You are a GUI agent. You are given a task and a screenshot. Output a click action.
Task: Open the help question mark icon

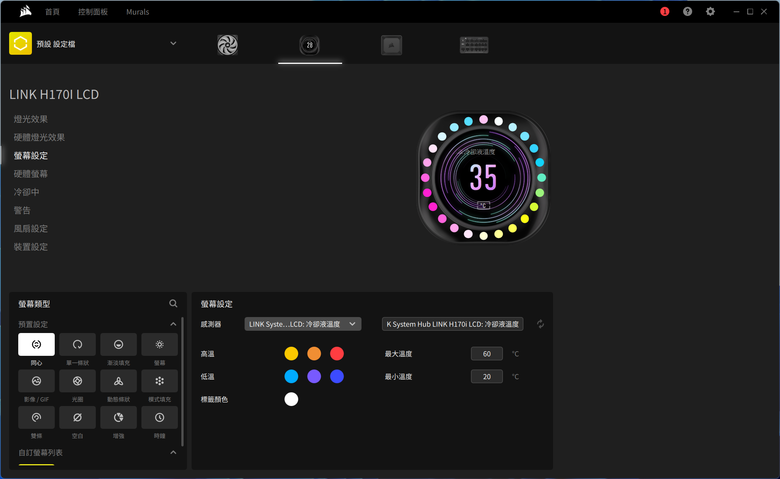tap(687, 11)
